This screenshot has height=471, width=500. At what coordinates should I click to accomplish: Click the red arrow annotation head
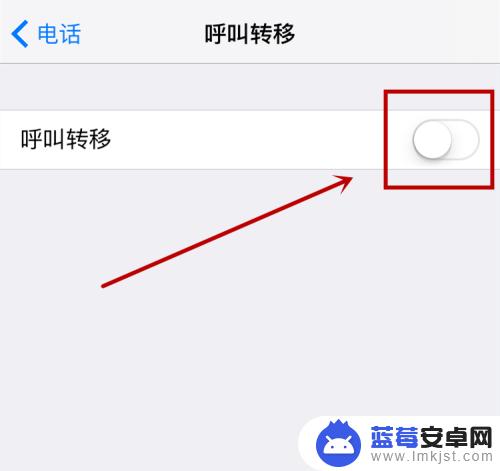(343, 183)
